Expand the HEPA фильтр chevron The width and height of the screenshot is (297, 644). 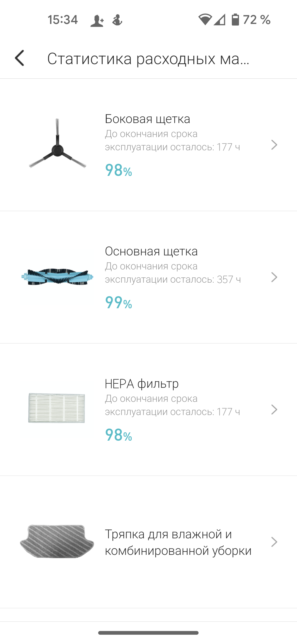coord(274,410)
